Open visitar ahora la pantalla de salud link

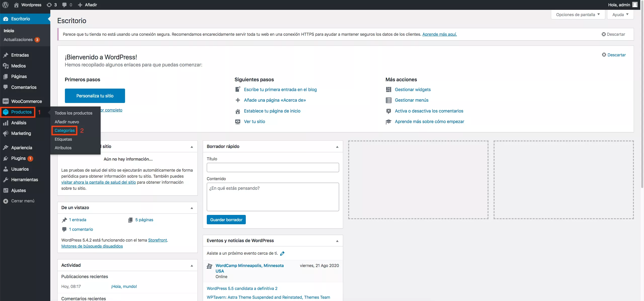98,182
